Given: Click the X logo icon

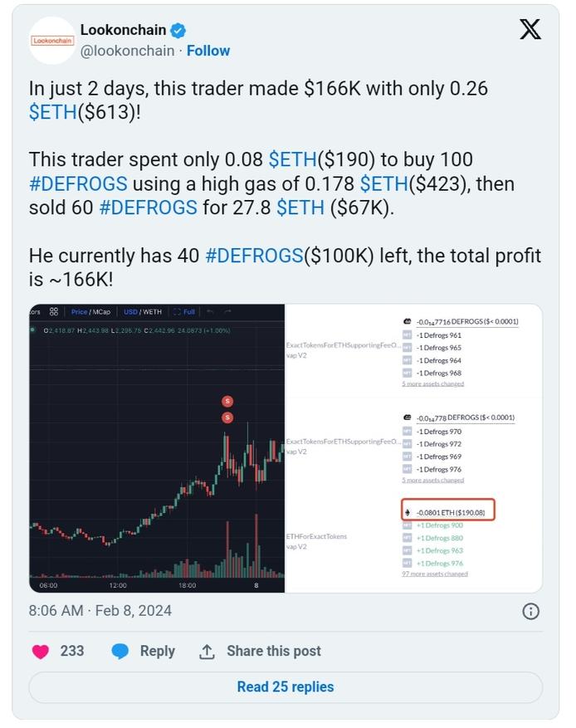Looking at the screenshot, I should 530,30.
